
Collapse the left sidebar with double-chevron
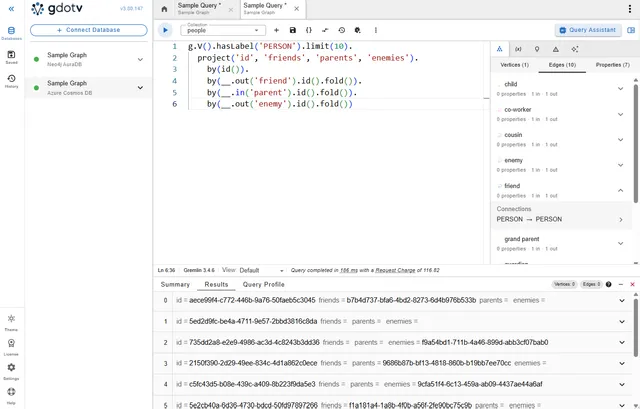pyautogui.click(x=11, y=9)
